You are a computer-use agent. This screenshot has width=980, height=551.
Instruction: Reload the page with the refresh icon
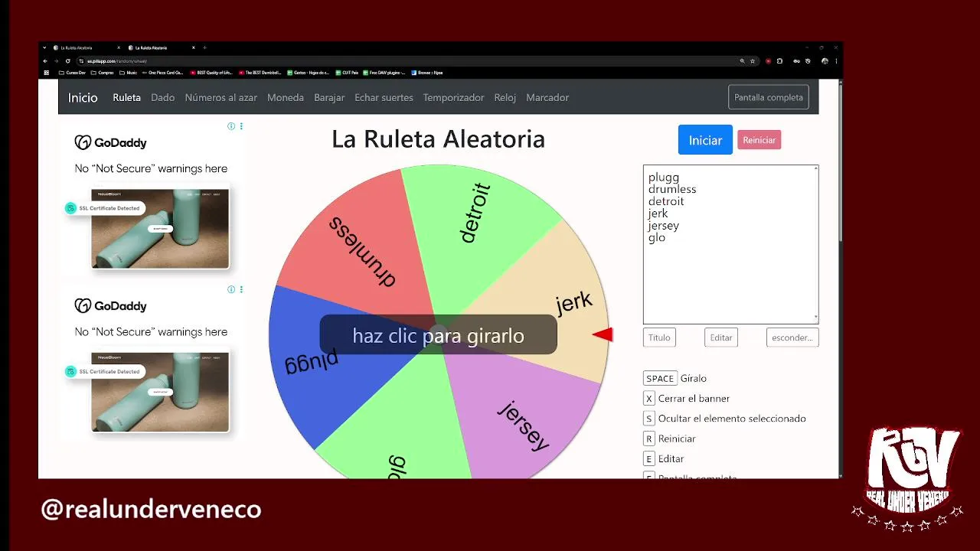67,60
